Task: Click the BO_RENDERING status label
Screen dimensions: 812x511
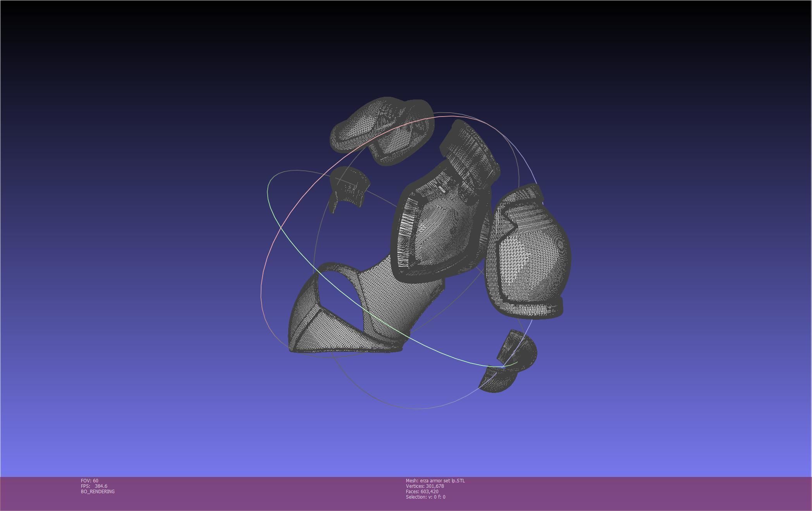Action: tap(98, 492)
